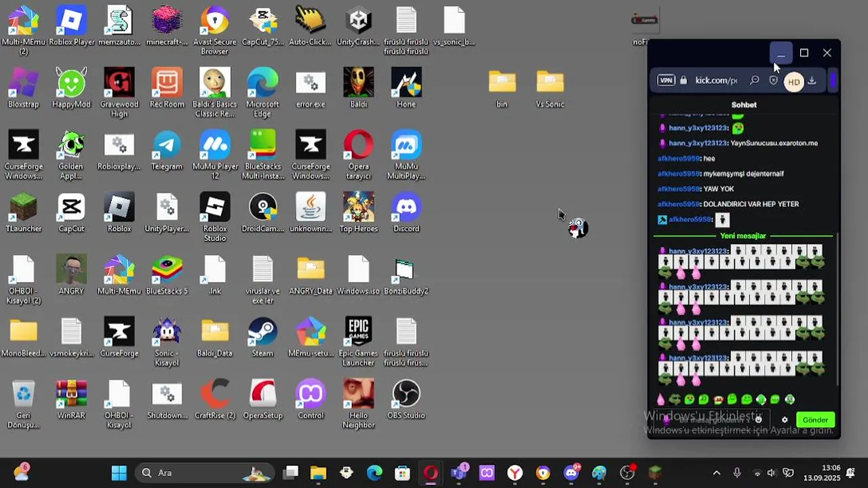
Task: Open the Rec Room desktop shortcut
Action: [167, 88]
